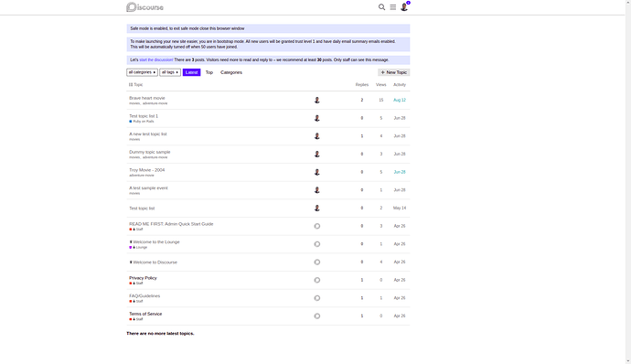This screenshot has height=364, width=631.
Task: Open the Brave heart movie topic
Action: (147, 98)
